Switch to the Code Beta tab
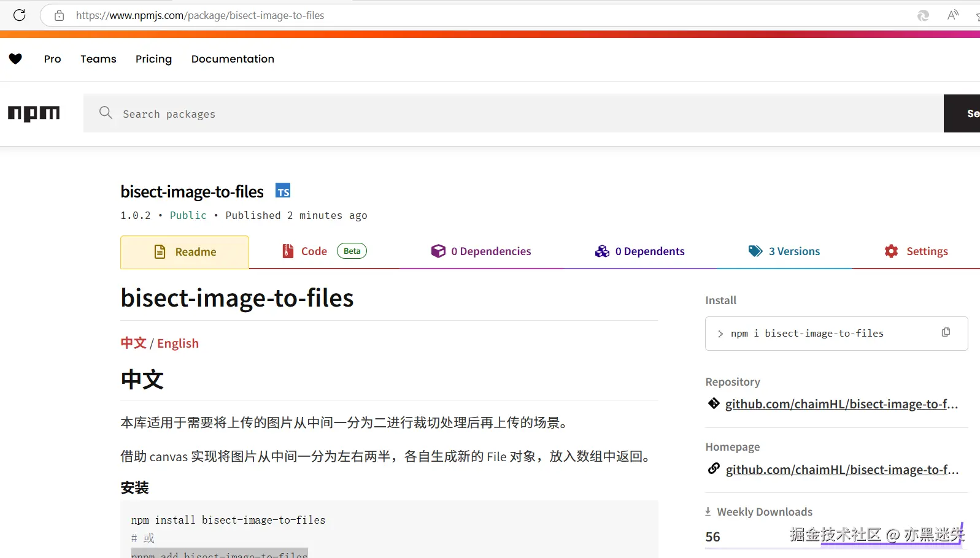The image size is (980, 558). 324,251
